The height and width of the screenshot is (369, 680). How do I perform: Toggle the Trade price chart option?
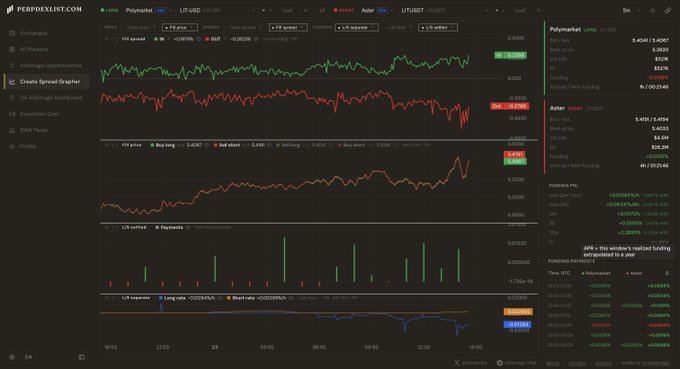139,27
